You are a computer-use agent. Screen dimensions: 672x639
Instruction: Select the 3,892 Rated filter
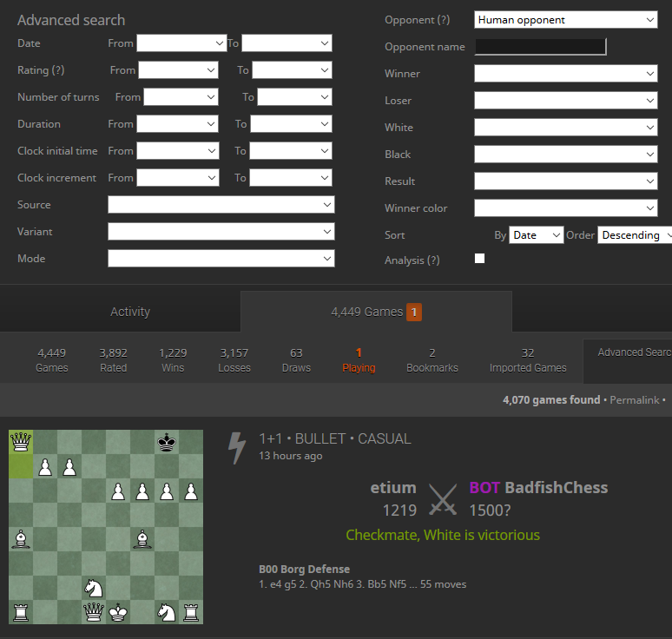point(113,360)
